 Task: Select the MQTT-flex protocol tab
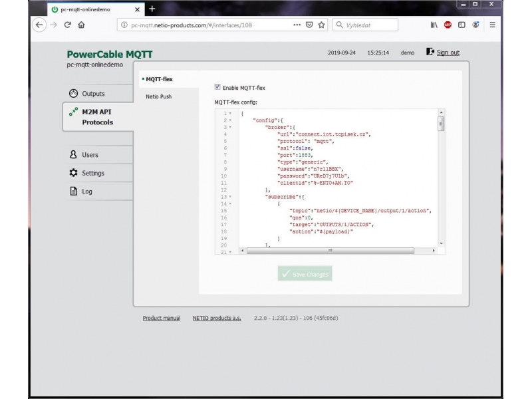coord(159,79)
